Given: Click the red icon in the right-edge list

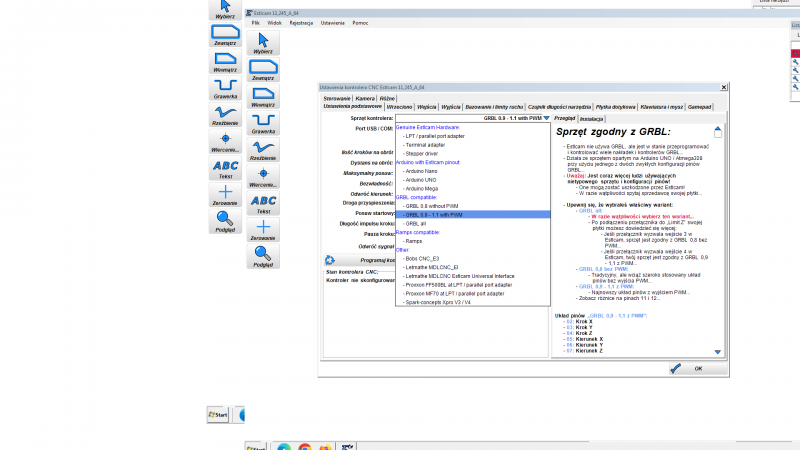Looking at the screenshot, I should coord(795,53).
